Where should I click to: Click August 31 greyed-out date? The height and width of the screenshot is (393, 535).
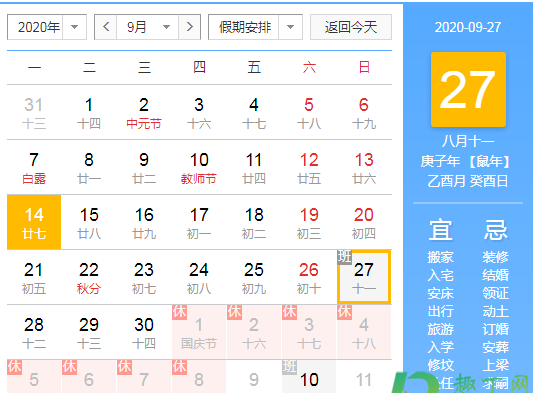(x=34, y=113)
